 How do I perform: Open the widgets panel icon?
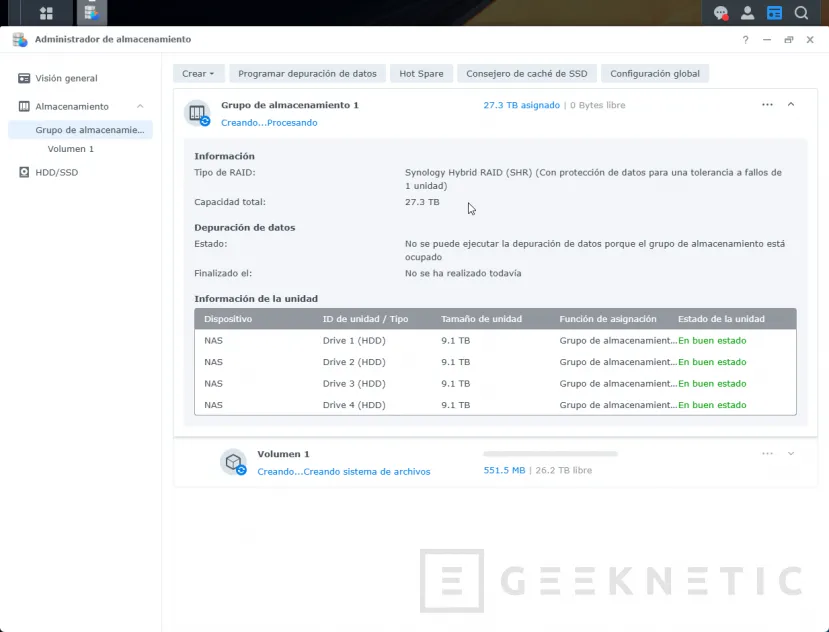[x=774, y=13]
